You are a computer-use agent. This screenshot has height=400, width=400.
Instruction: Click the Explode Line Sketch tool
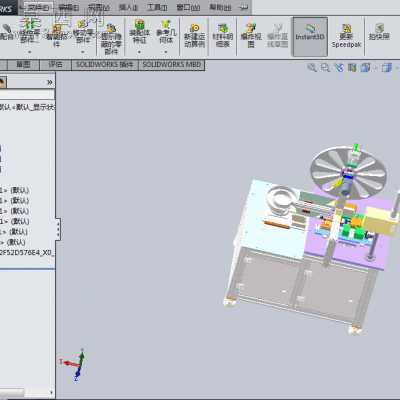click(x=277, y=35)
